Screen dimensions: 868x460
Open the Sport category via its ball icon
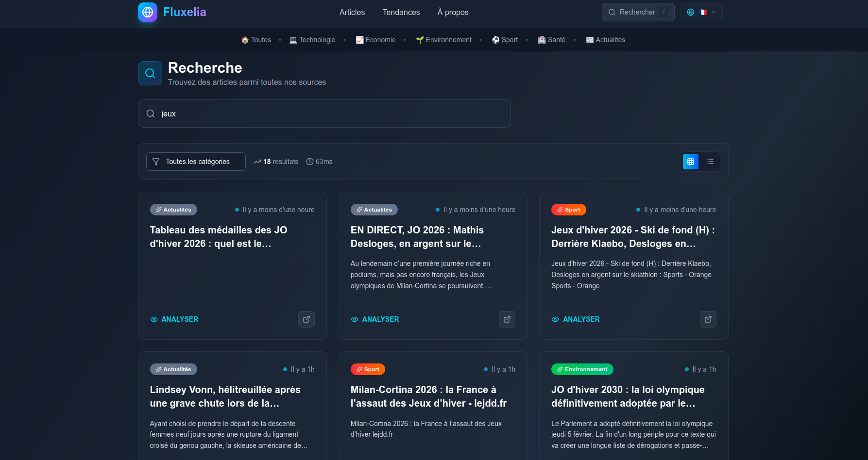(x=495, y=39)
